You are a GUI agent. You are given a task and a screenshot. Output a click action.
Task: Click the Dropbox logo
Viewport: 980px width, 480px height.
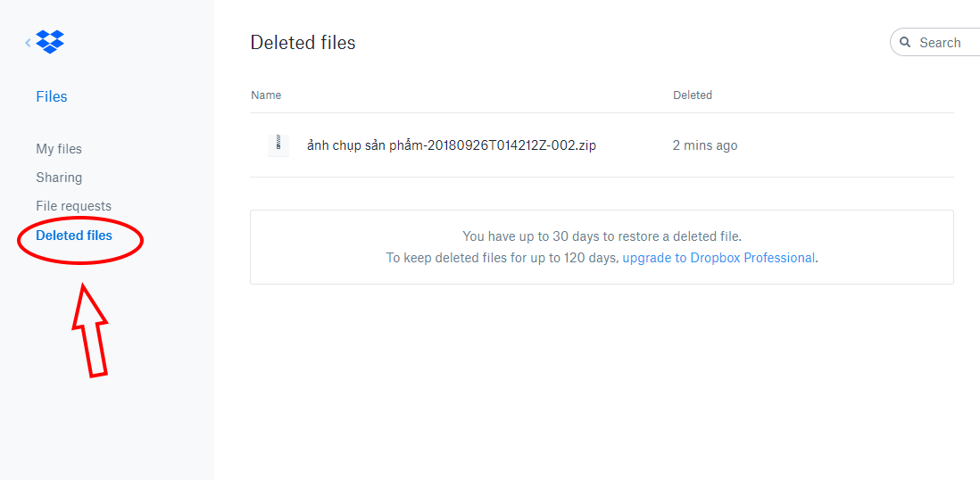(x=50, y=42)
